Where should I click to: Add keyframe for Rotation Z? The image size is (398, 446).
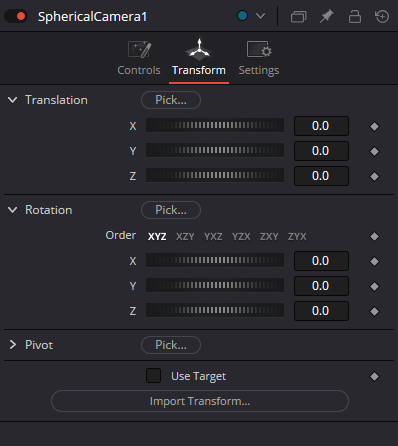(x=375, y=311)
